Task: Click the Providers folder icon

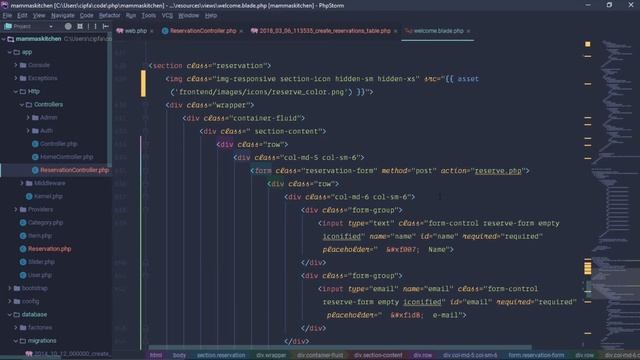Action: coord(23,209)
